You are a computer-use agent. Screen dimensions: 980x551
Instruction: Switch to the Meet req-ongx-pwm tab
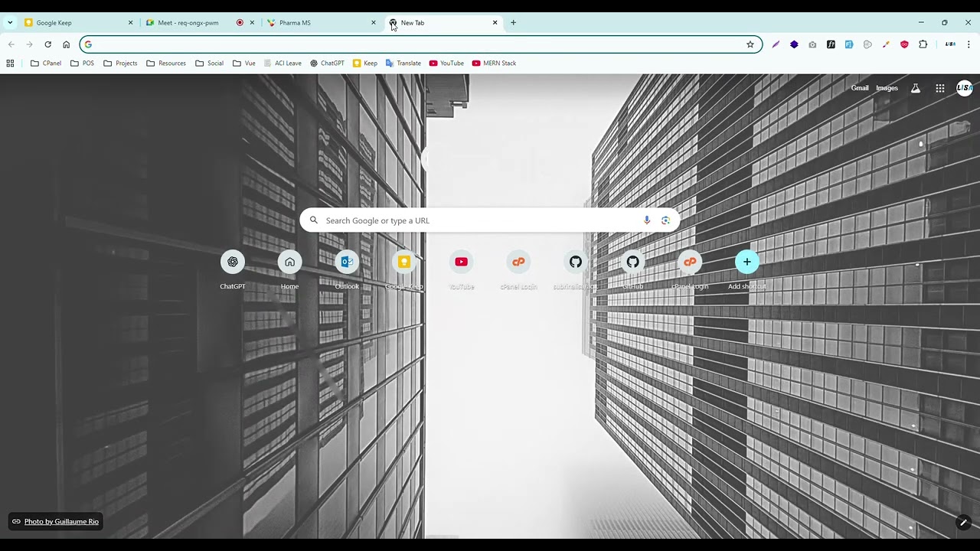[x=201, y=23]
